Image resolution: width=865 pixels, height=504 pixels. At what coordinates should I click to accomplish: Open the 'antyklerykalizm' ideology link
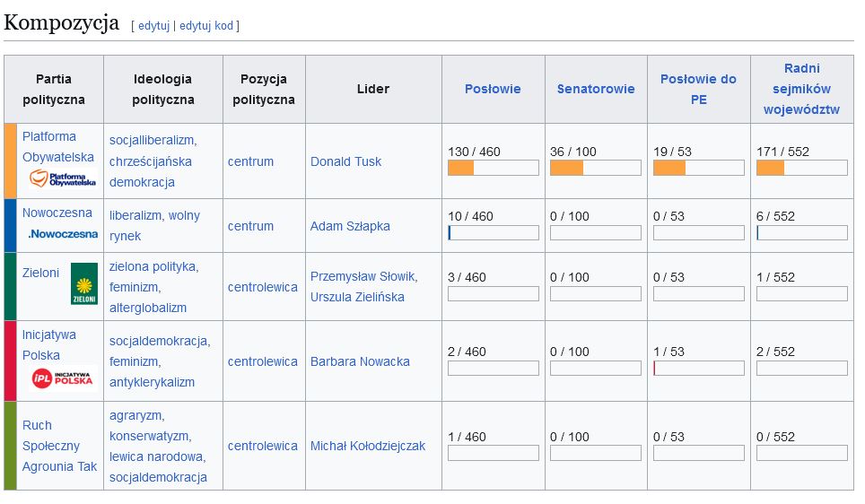pos(152,382)
